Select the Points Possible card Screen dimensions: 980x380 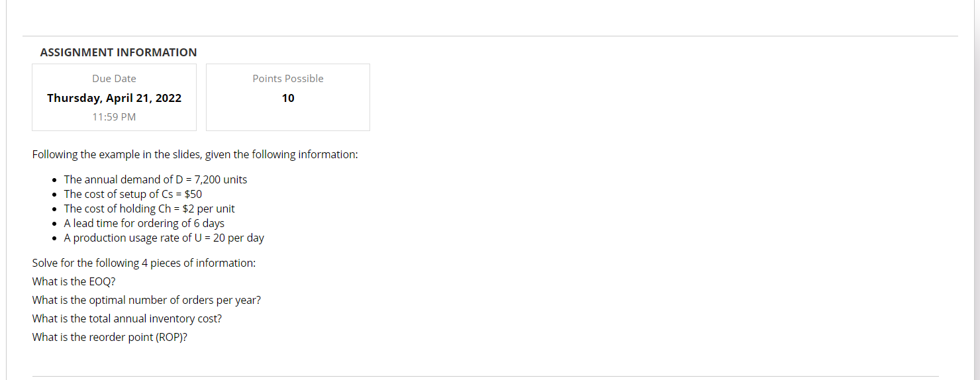(288, 97)
